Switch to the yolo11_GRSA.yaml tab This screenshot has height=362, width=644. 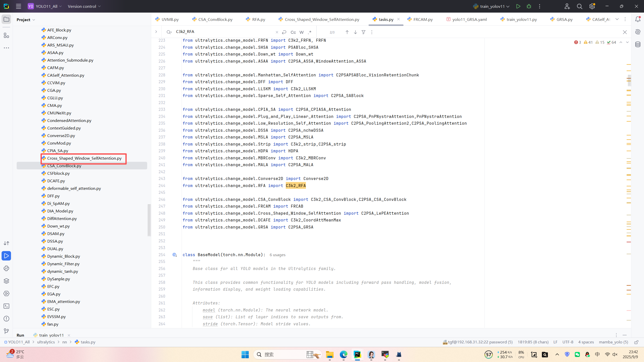pyautogui.click(x=469, y=19)
